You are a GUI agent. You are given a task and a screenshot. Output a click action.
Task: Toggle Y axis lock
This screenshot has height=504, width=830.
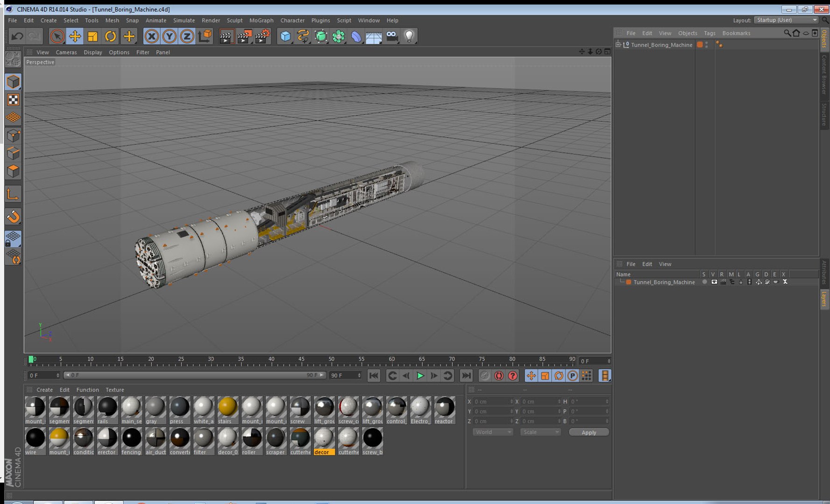169,36
